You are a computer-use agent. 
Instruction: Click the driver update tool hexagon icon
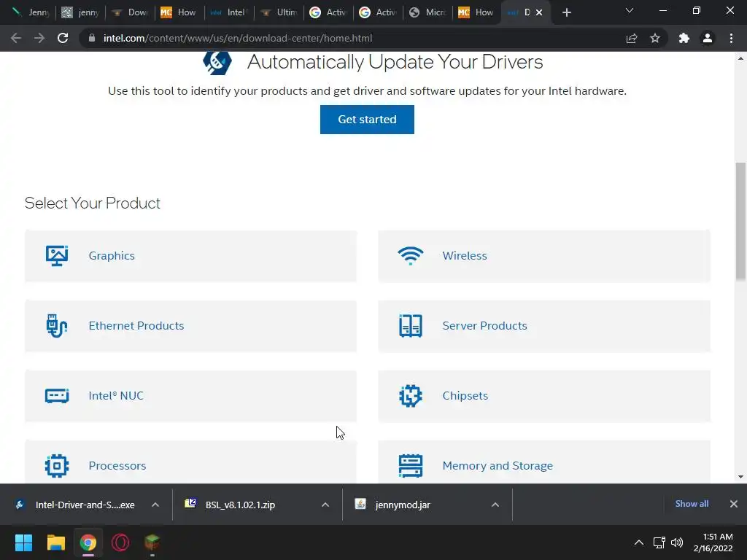[217, 62]
